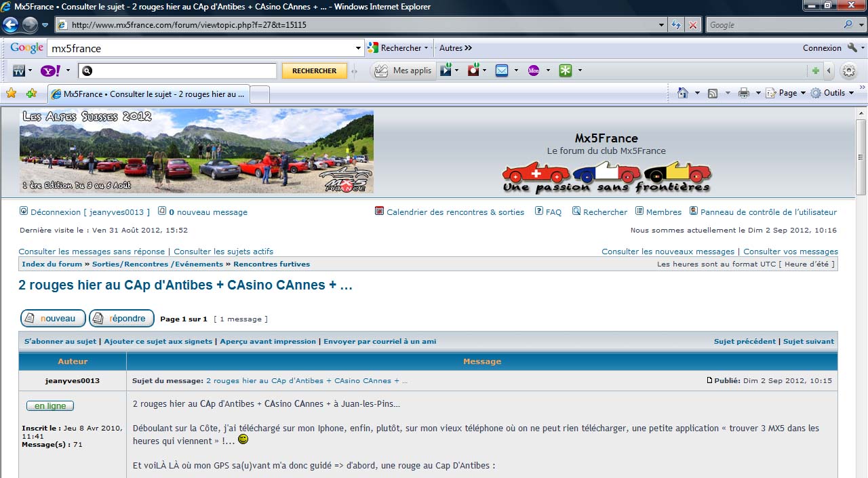Click the Google toolbar field containing mx5france
This screenshot has width=868, height=478.
click(201, 48)
